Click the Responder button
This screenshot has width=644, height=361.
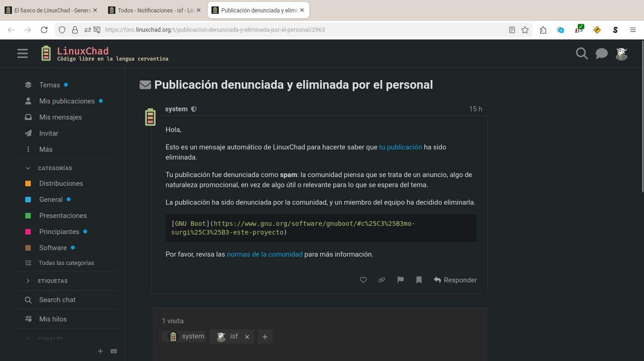(x=455, y=280)
